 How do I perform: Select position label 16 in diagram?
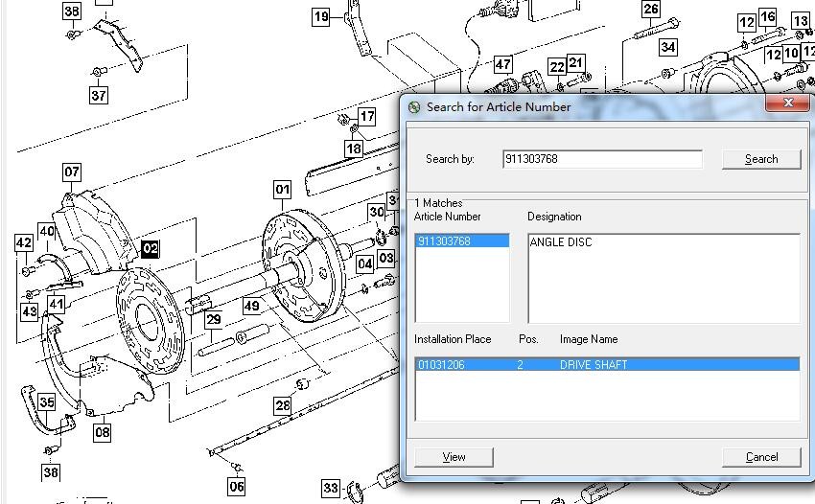click(x=768, y=16)
